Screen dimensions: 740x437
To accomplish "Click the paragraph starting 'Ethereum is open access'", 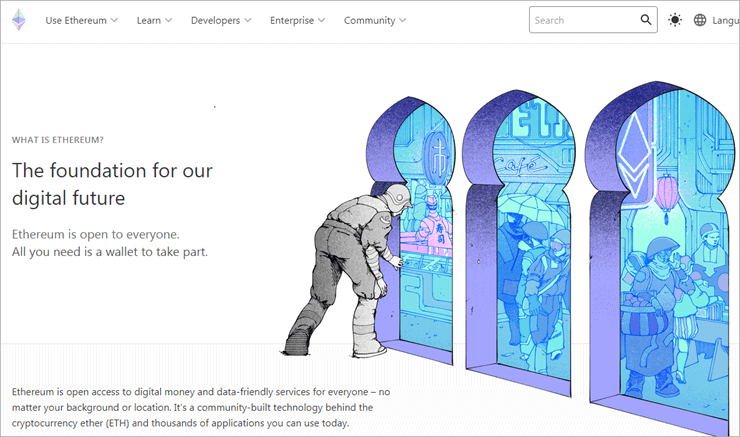I will (x=200, y=408).
